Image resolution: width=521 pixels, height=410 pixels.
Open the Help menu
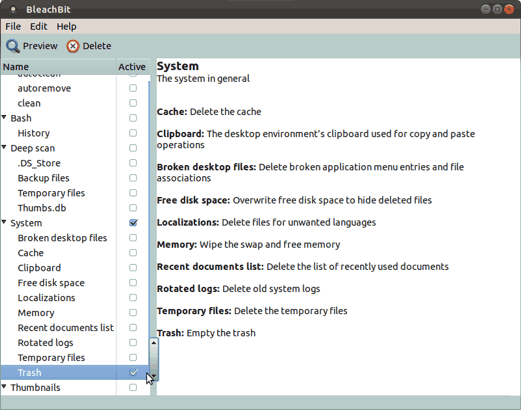[x=66, y=26]
